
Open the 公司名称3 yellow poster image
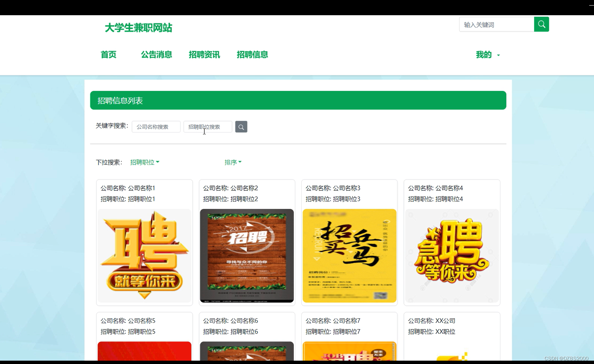pyautogui.click(x=350, y=256)
